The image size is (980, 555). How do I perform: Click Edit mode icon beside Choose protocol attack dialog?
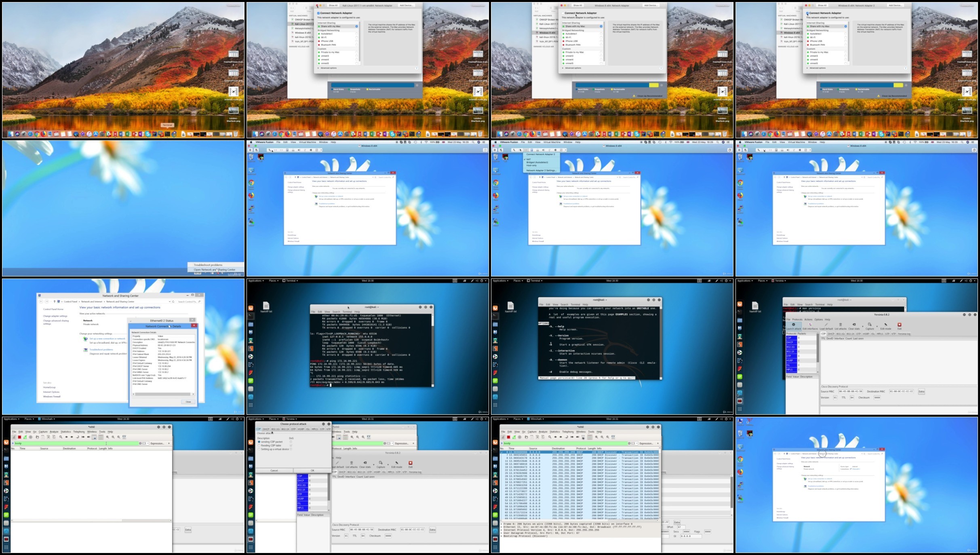396,464
